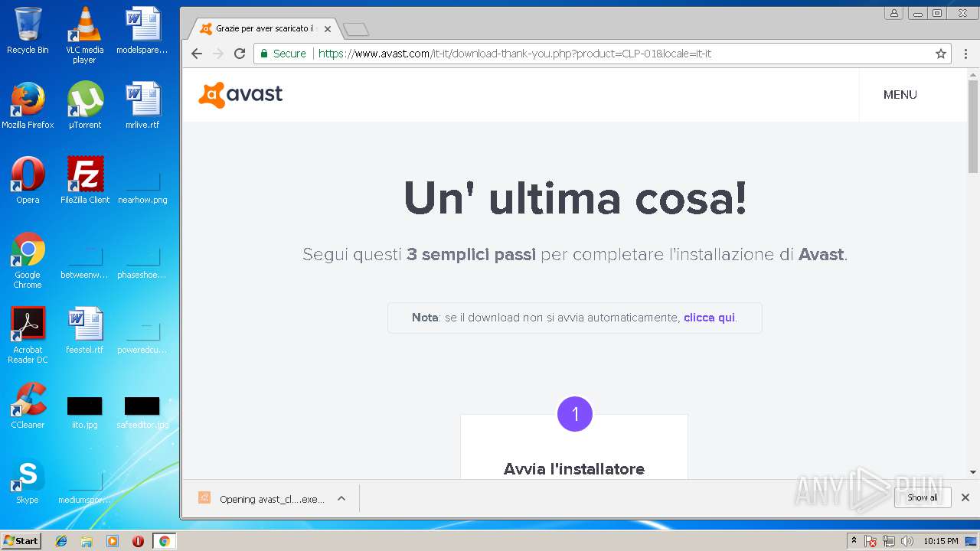Close the Avast download tab
Viewport: 980px width, 551px height.
click(328, 29)
